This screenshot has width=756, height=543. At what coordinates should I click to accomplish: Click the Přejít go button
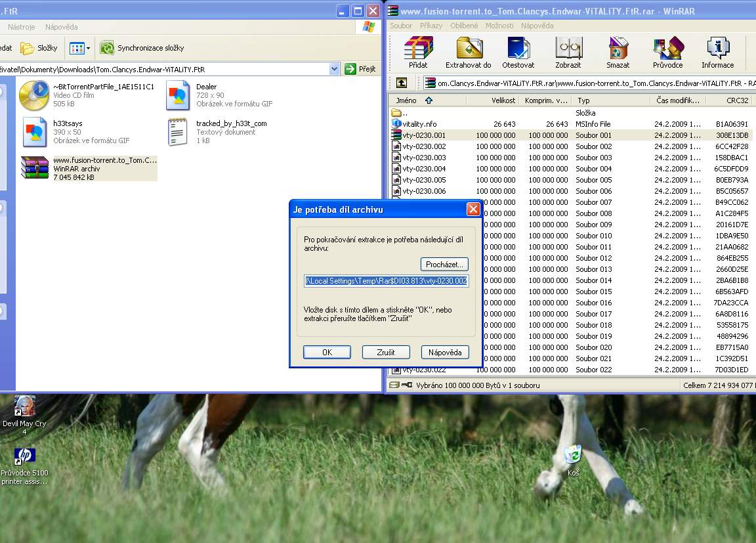tap(361, 69)
